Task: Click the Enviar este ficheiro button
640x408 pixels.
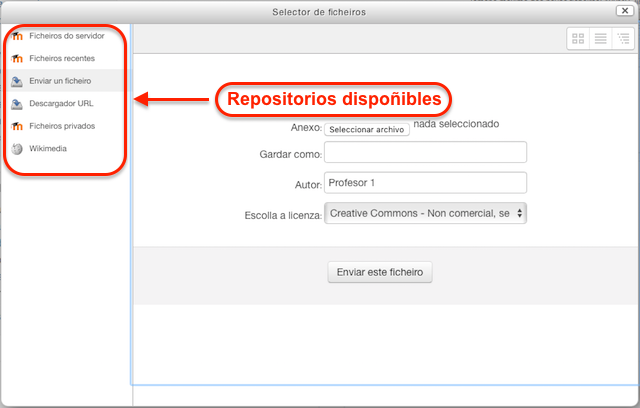Action: tap(380, 272)
